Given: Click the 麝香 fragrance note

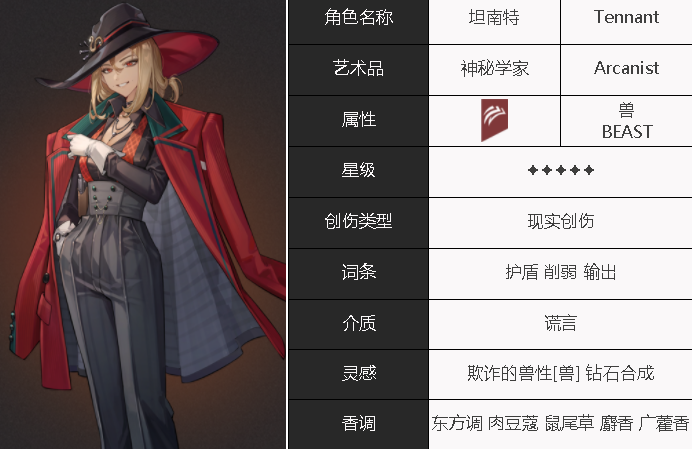Looking at the screenshot, I should point(617,423).
